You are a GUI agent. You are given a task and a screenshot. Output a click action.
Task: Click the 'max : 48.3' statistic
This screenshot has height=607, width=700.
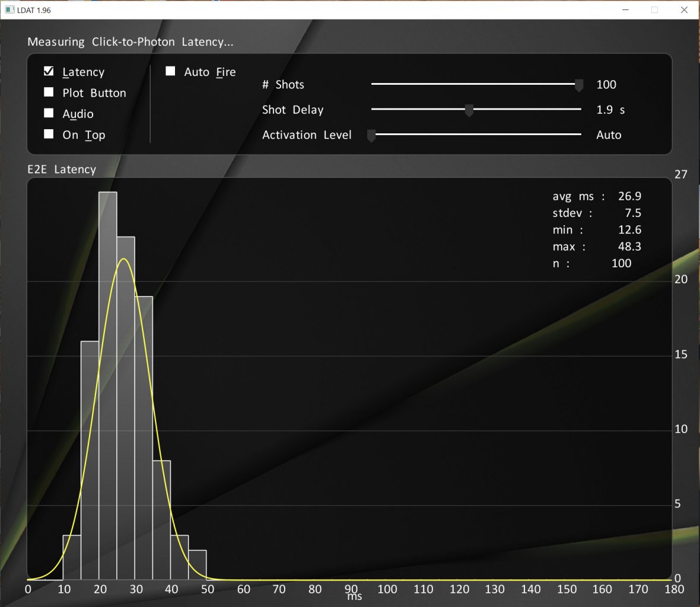pos(596,246)
